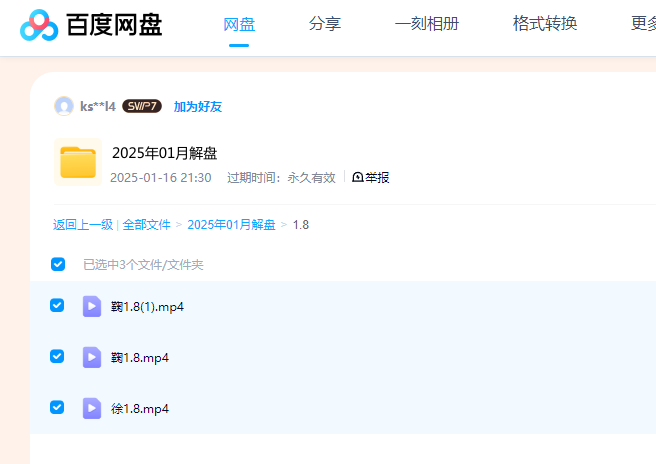Switch to the 分享 tab
Screen dimensions: 656x464
(325, 23)
